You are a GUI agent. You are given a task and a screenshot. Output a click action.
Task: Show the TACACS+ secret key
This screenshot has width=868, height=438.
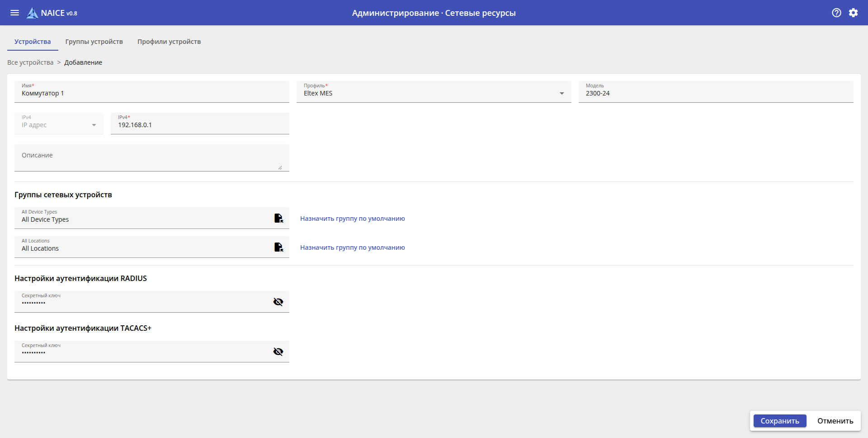click(278, 352)
